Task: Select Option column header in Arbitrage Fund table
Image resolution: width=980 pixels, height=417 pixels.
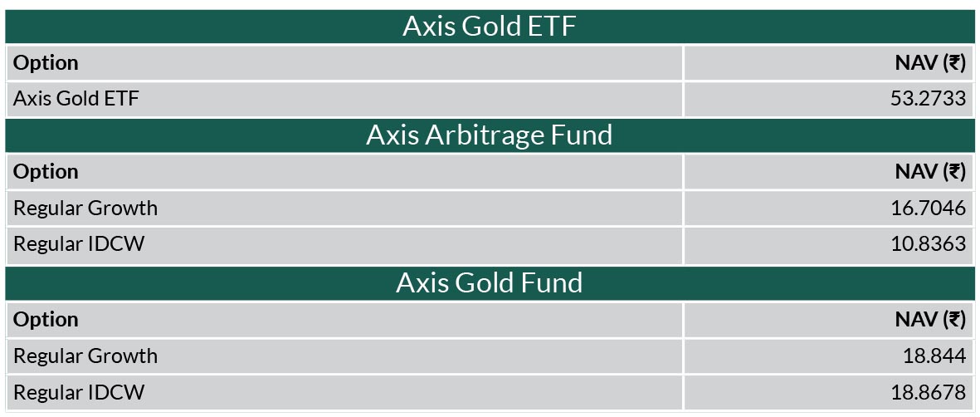Action: [x=46, y=172]
